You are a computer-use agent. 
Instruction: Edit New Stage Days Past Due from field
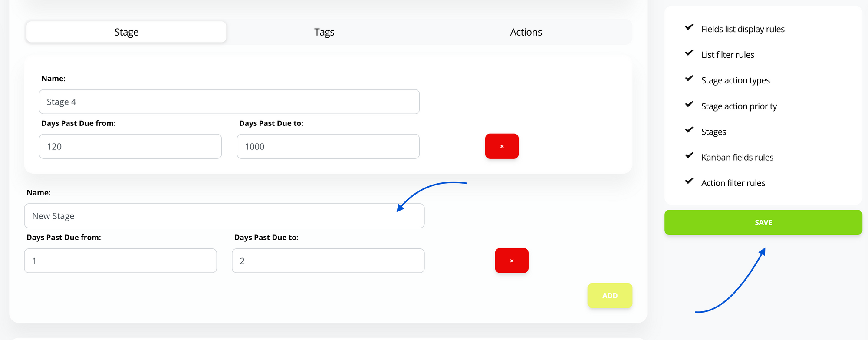point(121,261)
